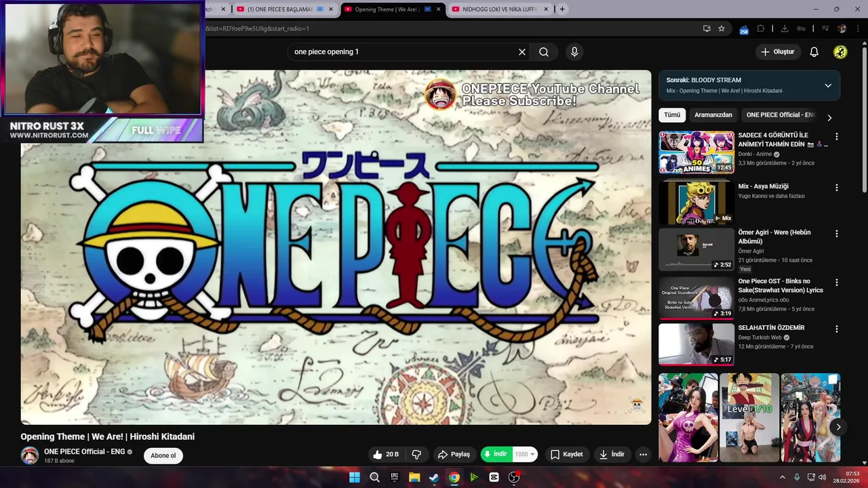Open the ONE PIECE Official - ENG channel link
Screen dimensions: 868x488
[x=84, y=451]
